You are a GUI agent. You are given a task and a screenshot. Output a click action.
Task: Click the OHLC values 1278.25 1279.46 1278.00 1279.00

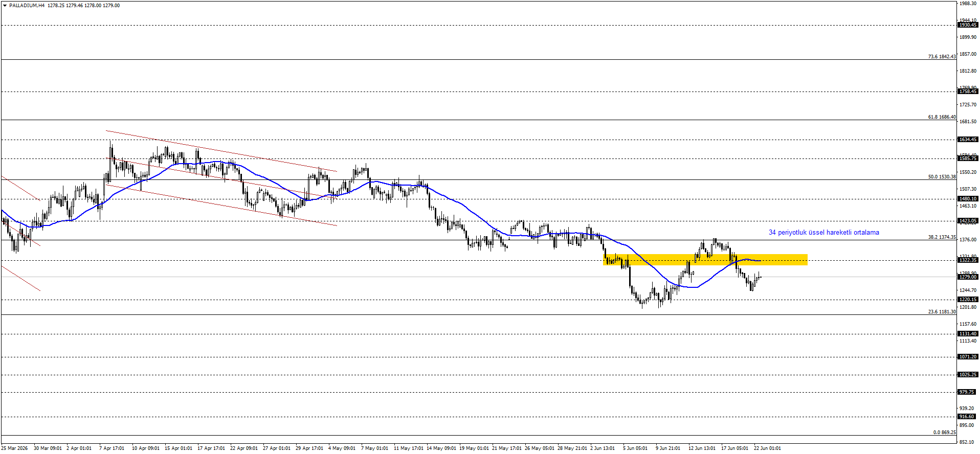84,6
